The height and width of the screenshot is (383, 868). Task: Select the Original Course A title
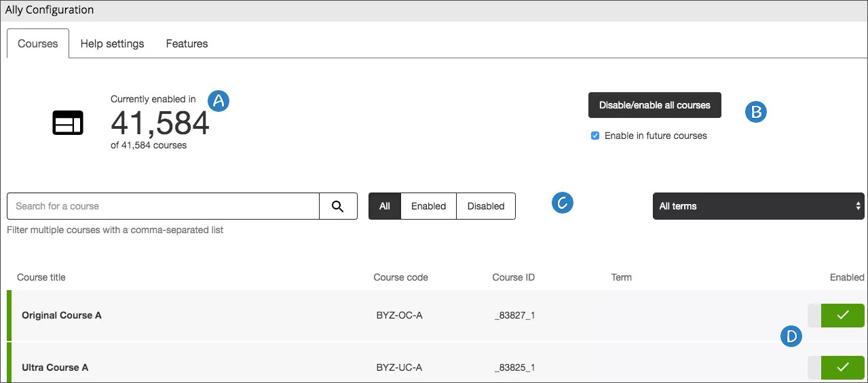point(62,315)
